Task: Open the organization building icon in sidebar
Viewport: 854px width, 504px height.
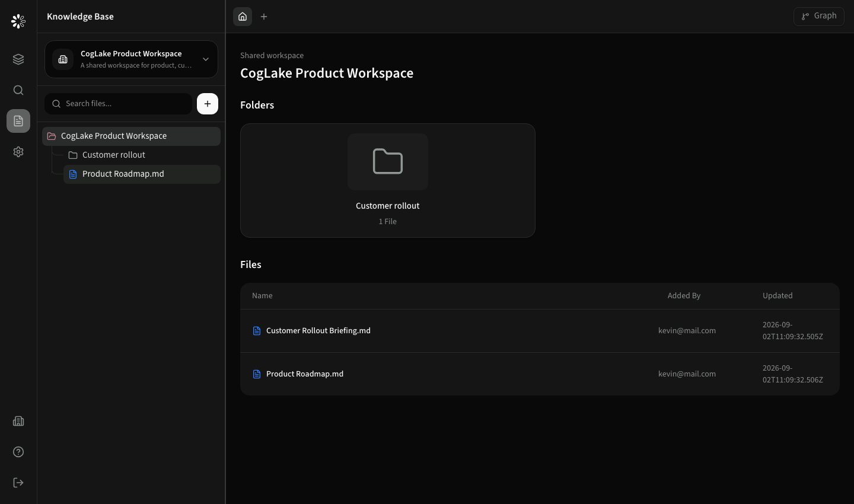Action: 18,421
